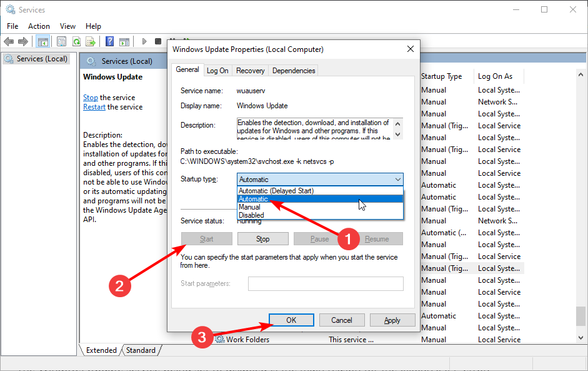Click the greyed-out Pause button
Image resolution: width=588 pixels, height=371 pixels.
319,239
